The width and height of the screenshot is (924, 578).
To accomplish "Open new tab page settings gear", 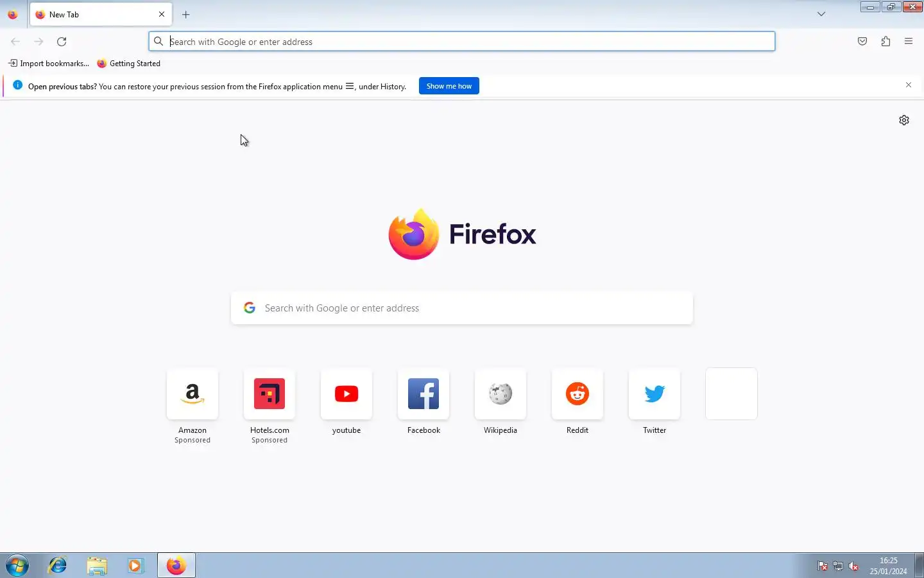I will coord(904,120).
